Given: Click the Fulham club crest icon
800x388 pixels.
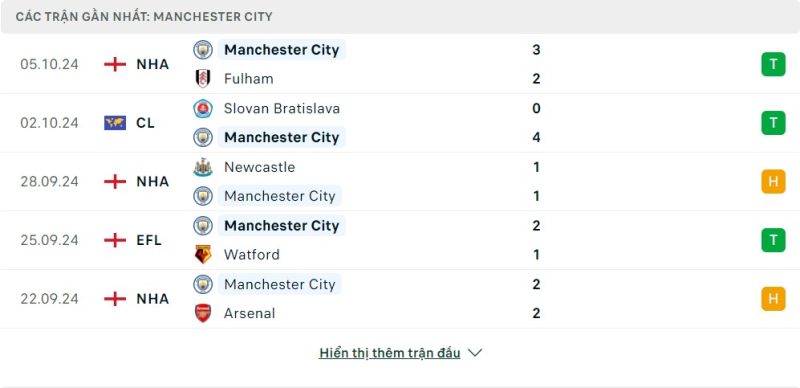Looking at the screenshot, I should click(x=203, y=79).
